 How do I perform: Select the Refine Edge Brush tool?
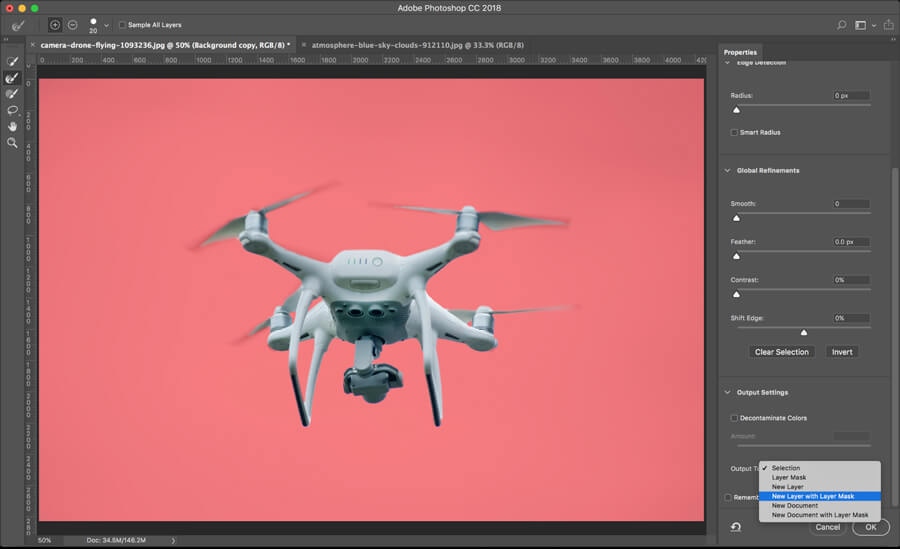13,78
